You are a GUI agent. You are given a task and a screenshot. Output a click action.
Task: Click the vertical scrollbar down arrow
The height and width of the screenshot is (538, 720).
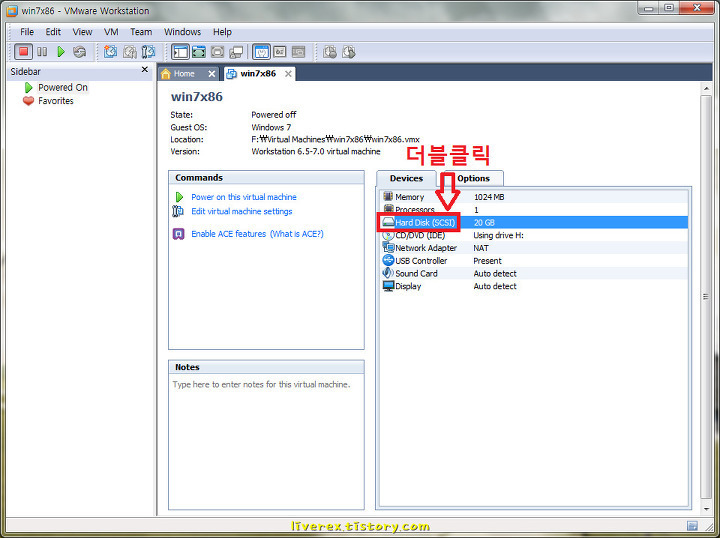pos(706,509)
